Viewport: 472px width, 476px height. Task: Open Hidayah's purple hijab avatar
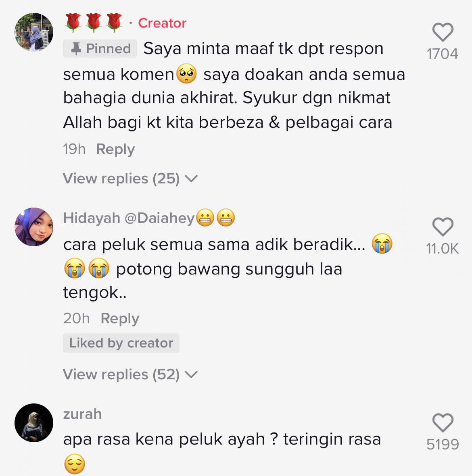[34, 227]
